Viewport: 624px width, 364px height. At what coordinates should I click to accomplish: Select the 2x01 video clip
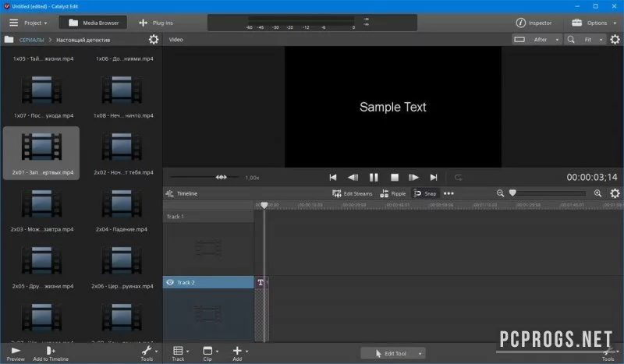click(x=41, y=153)
